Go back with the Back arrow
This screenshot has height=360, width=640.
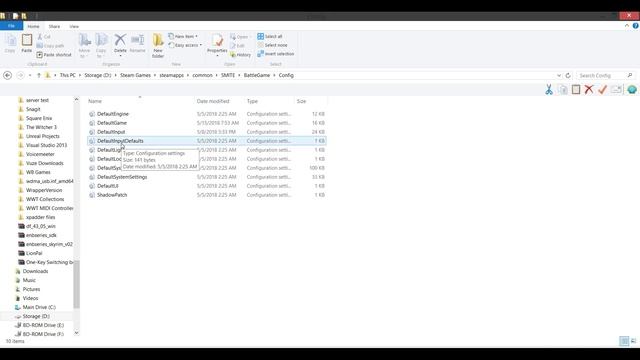(7, 75)
